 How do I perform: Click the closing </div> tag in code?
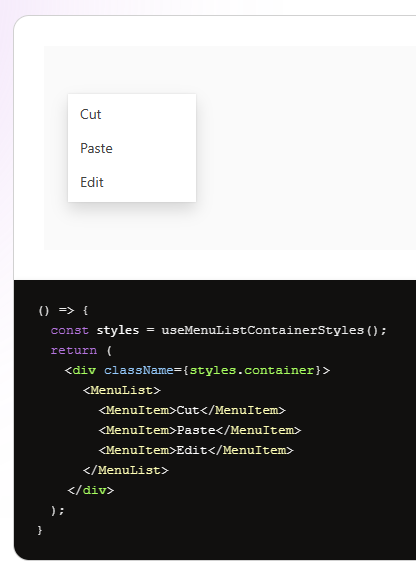tap(91, 490)
